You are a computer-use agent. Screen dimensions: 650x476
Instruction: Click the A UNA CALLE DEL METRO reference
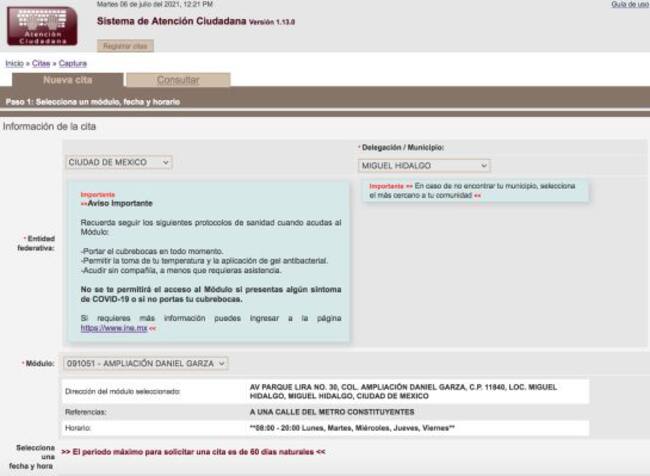click(x=331, y=411)
